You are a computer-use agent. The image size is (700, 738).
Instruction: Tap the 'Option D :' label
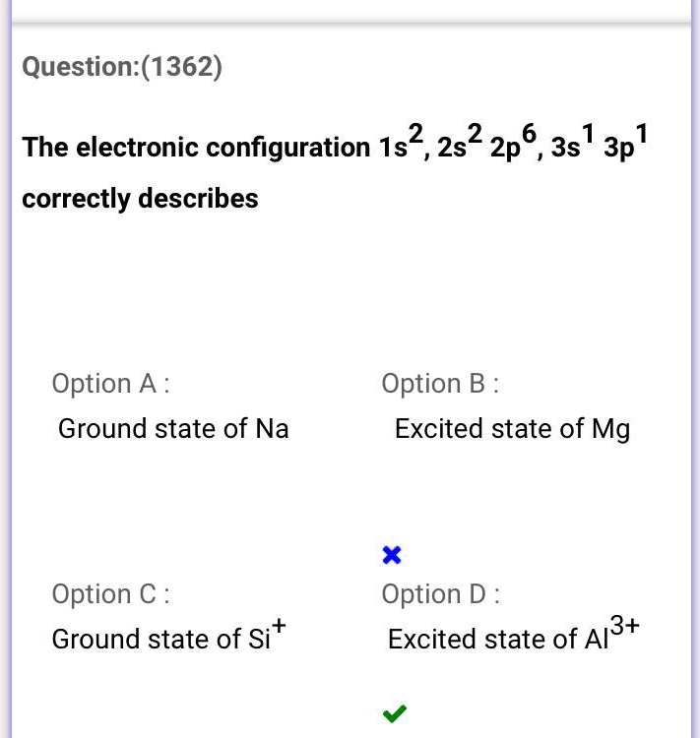click(x=440, y=593)
